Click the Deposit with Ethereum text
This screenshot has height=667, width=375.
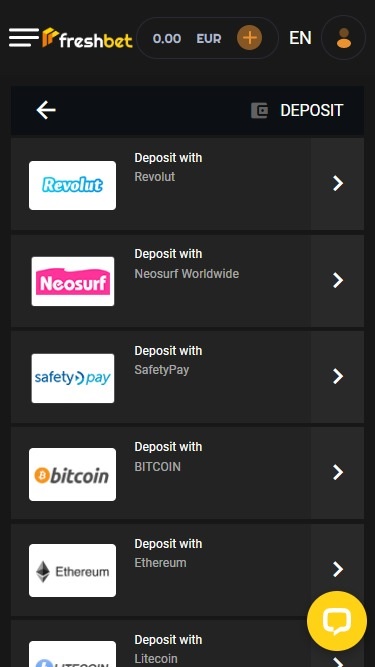click(168, 553)
